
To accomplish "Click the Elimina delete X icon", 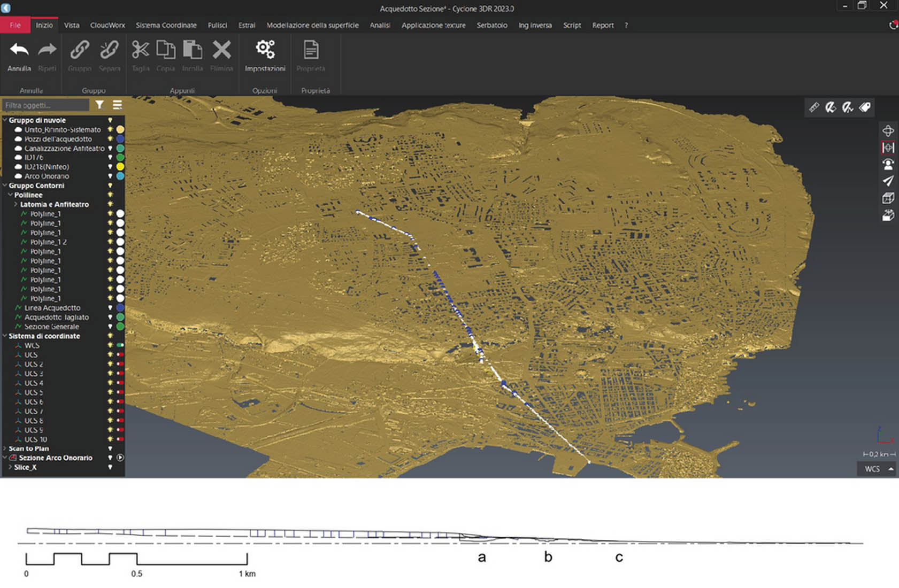I will [221, 50].
